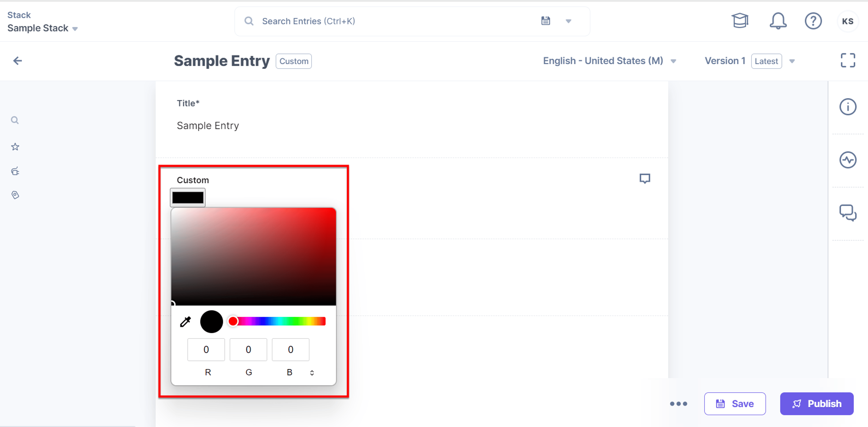This screenshot has height=427, width=868.
Task: Click the saved searches icon in search bar
Action: (545, 21)
